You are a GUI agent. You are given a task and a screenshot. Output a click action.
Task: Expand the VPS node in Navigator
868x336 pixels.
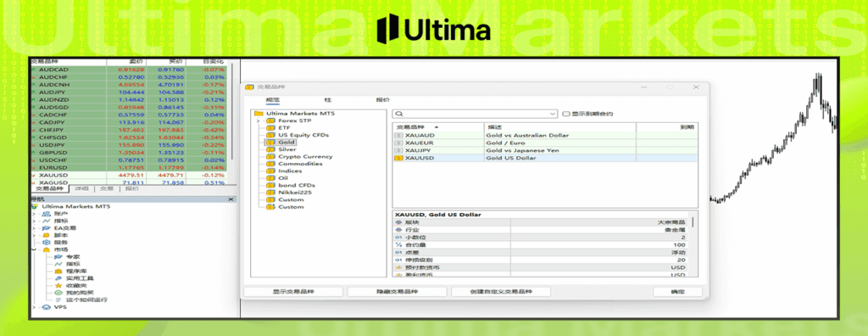point(34,307)
